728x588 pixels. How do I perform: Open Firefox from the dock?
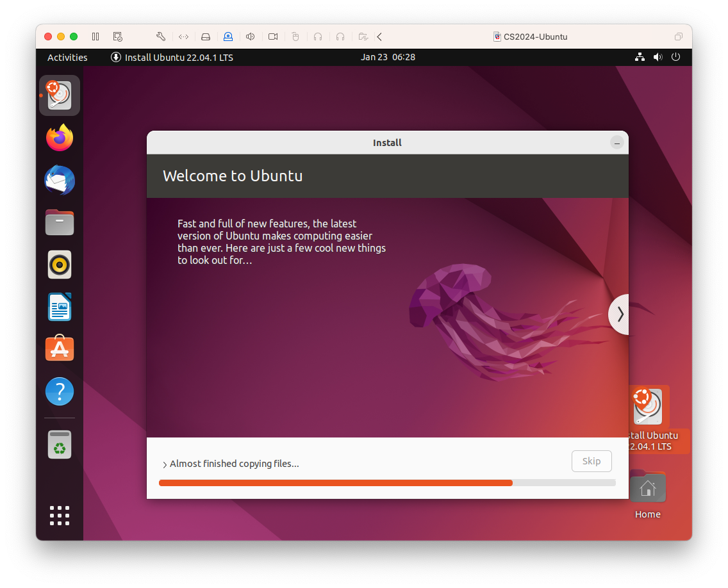59,137
